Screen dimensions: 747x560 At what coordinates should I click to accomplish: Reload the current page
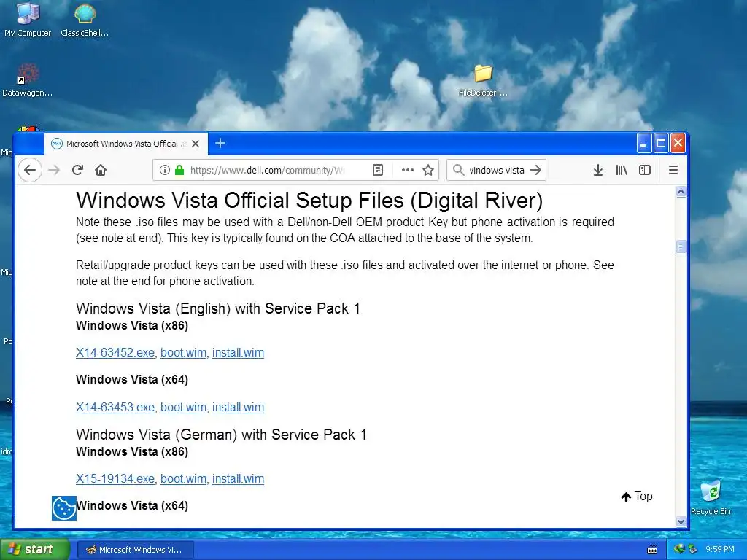coord(77,170)
